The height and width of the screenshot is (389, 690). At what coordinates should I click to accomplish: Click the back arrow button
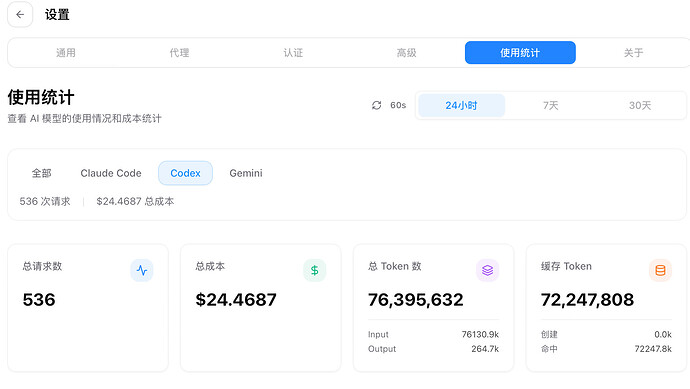tap(20, 15)
